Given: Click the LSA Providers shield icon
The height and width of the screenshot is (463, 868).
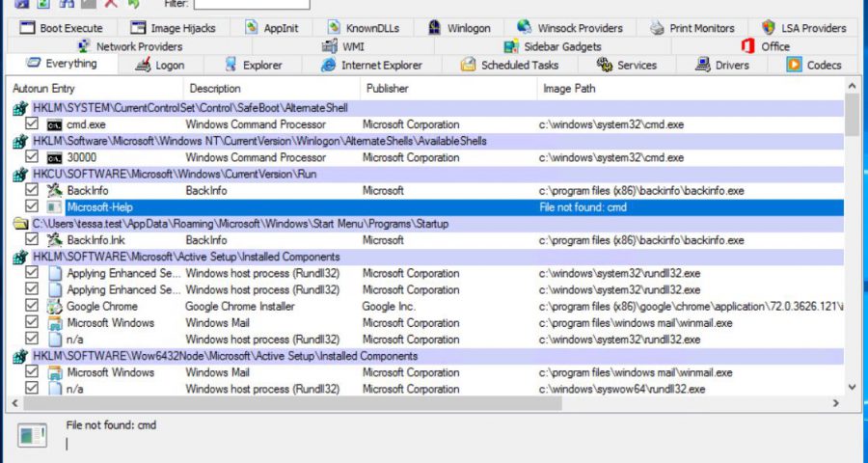Looking at the screenshot, I should pos(769,27).
